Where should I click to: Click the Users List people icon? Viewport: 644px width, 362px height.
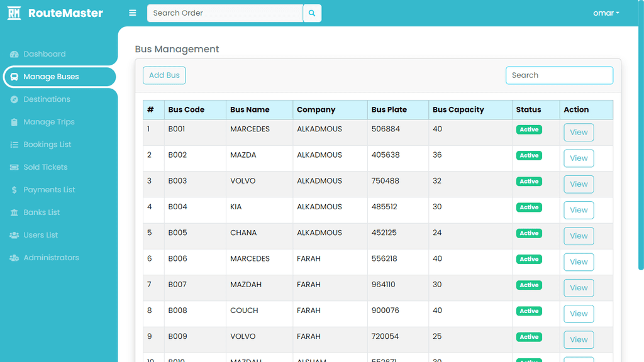(x=14, y=235)
